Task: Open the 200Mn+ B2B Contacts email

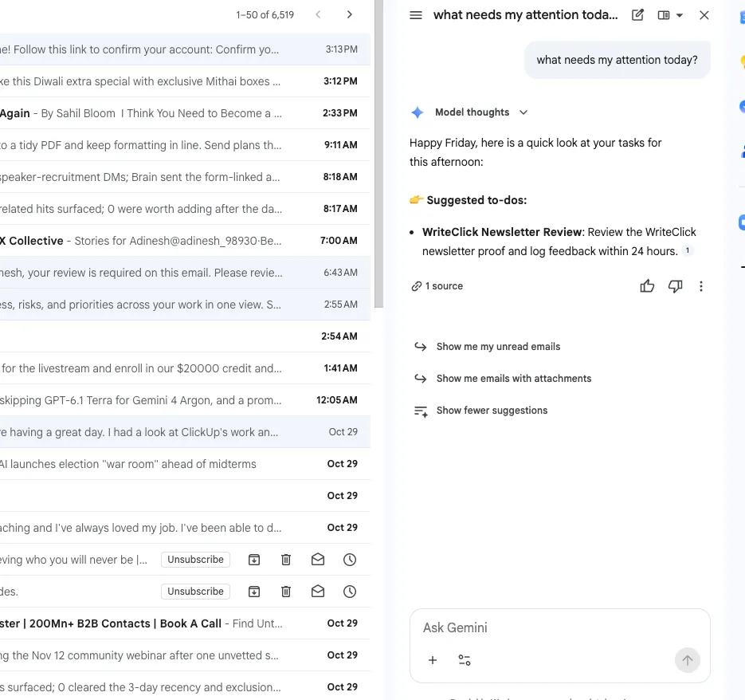Action: 185,623
